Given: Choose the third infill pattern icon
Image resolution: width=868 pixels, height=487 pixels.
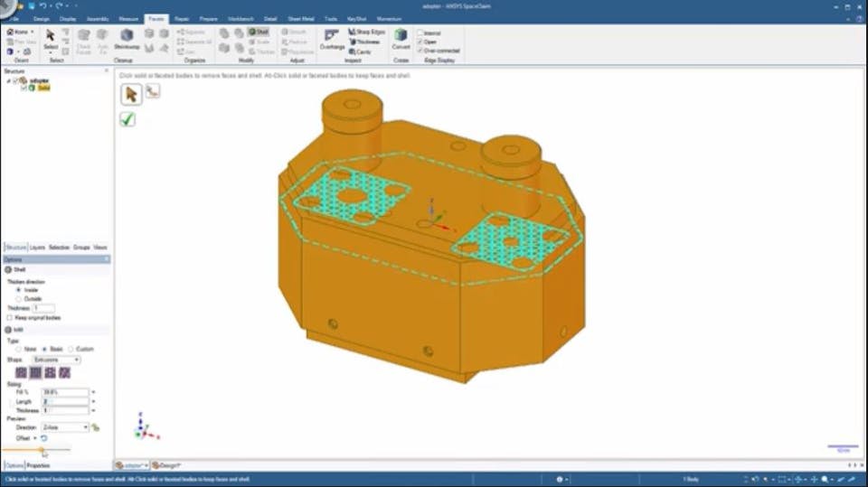Looking at the screenshot, I should (50, 372).
